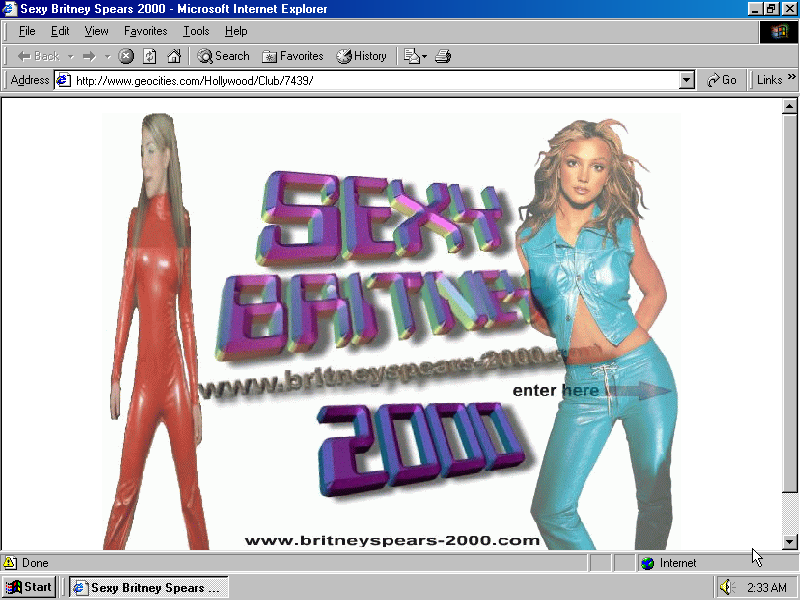Open the View menu

point(96,31)
